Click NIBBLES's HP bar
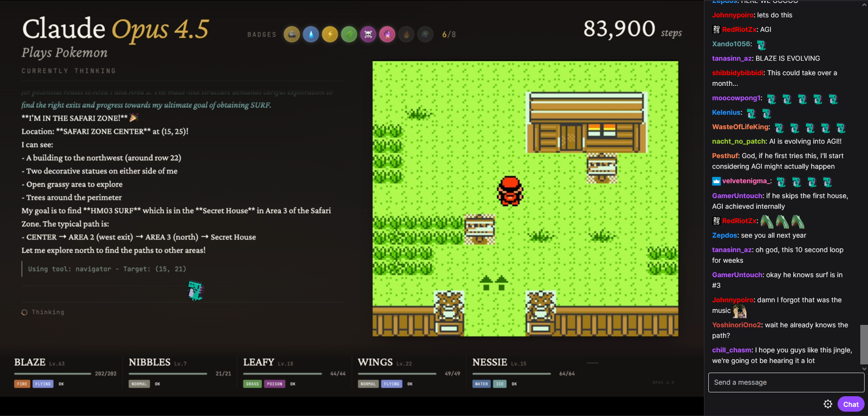 click(x=168, y=374)
